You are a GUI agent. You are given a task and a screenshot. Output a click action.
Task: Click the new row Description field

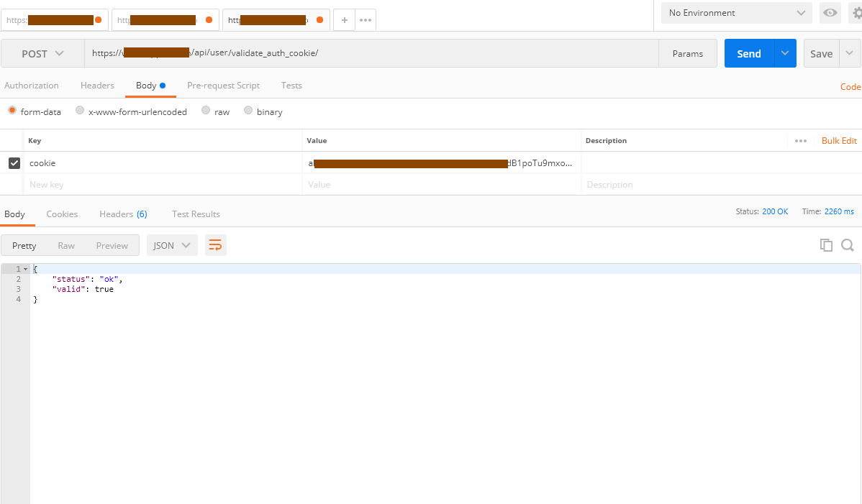coord(721,185)
